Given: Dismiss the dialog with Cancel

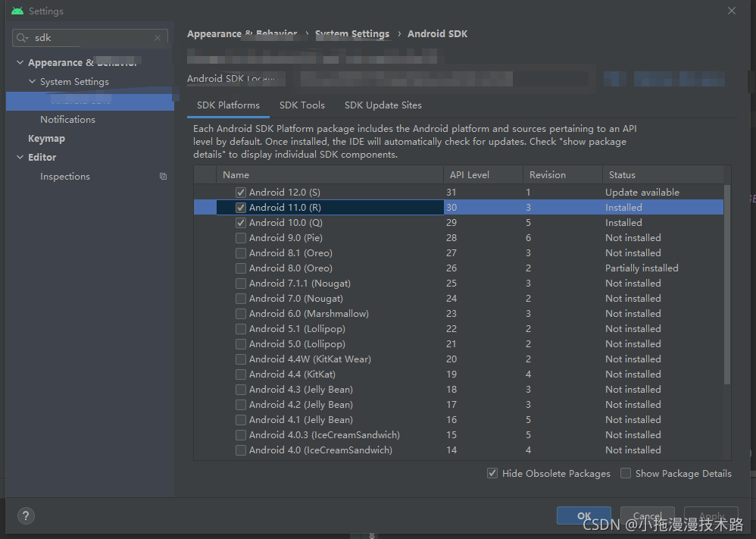Looking at the screenshot, I should pos(647,515).
